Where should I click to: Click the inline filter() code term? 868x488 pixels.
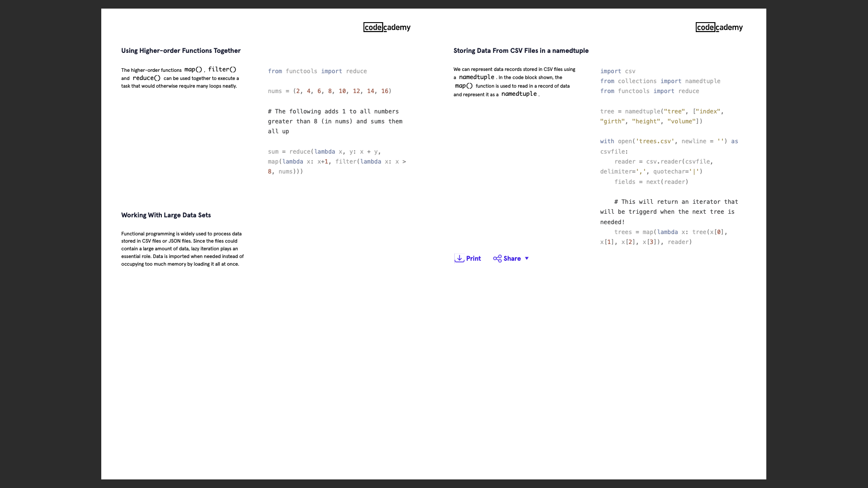pyautogui.click(x=222, y=70)
